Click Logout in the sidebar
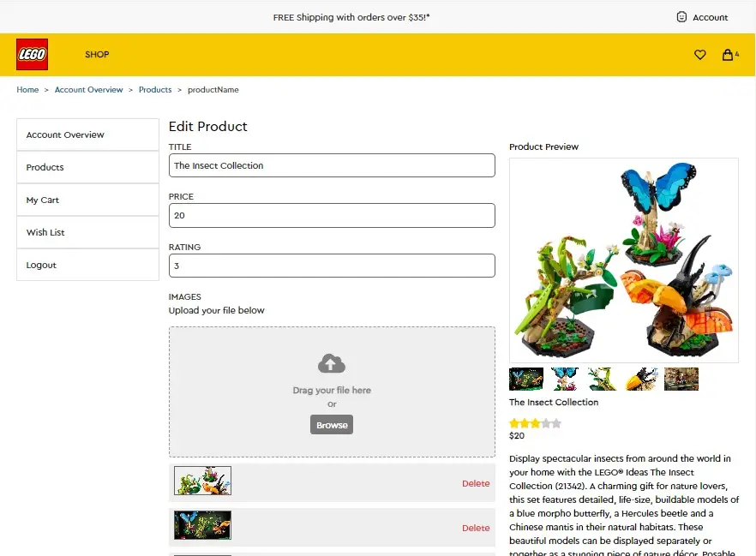The width and height of the screenshot is (756, 556). [87, 265]
